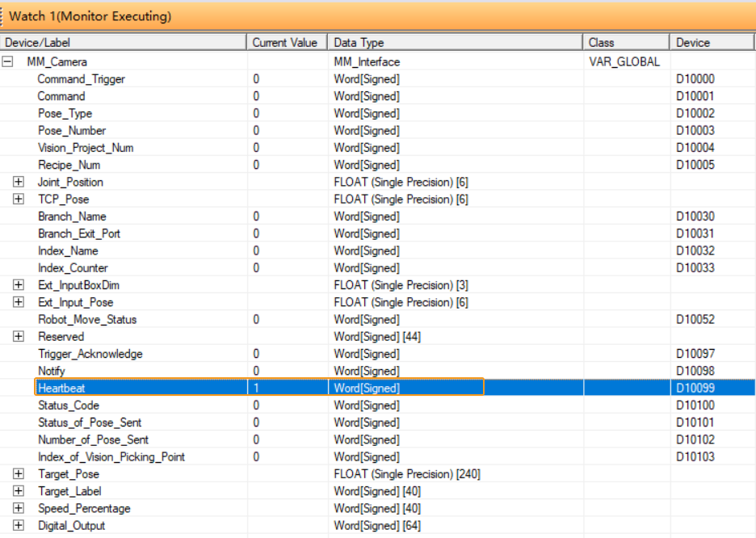Select the Recipe_Num label
Image resolution: width=756 pixels, height=538 pixels.
69,165
